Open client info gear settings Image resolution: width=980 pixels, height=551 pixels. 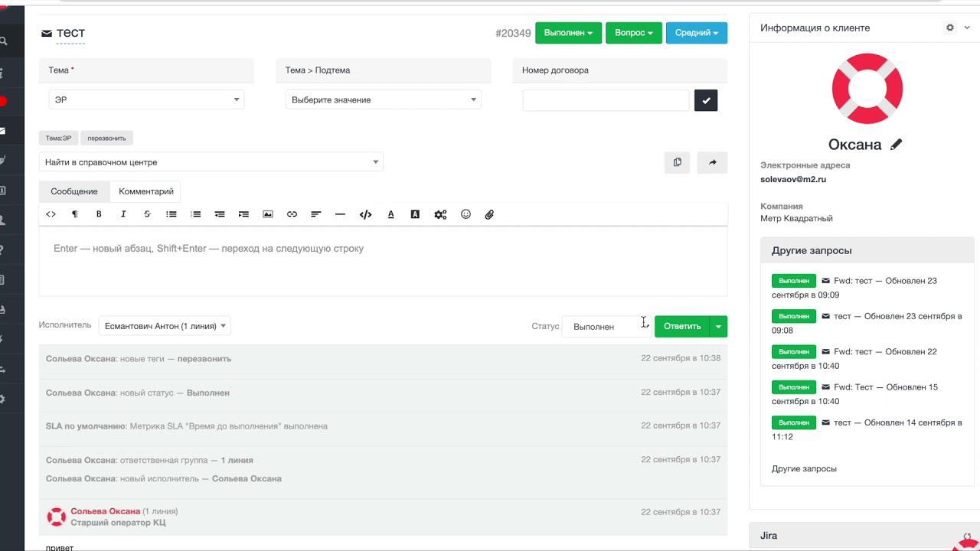[x=950, y=28]
